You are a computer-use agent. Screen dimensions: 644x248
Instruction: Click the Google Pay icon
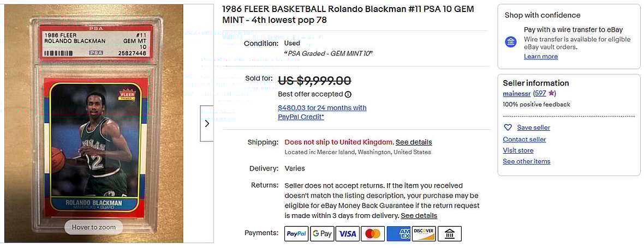point(322,234)
